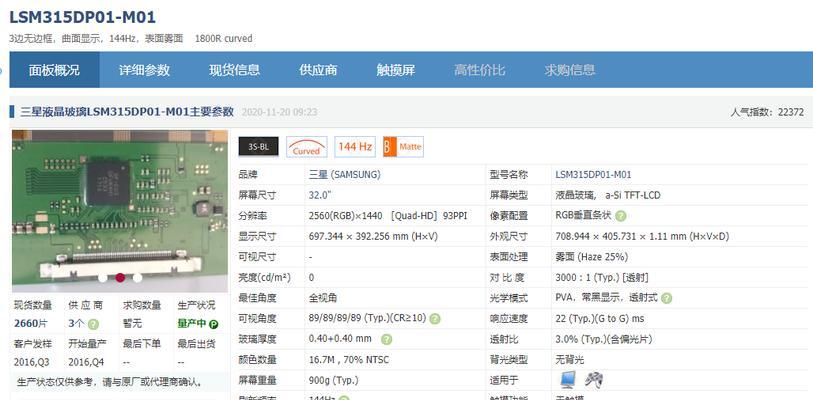The image size is (813, 400).
Task: Click the 无背光 backlight type value
Action: click(570, 360)
